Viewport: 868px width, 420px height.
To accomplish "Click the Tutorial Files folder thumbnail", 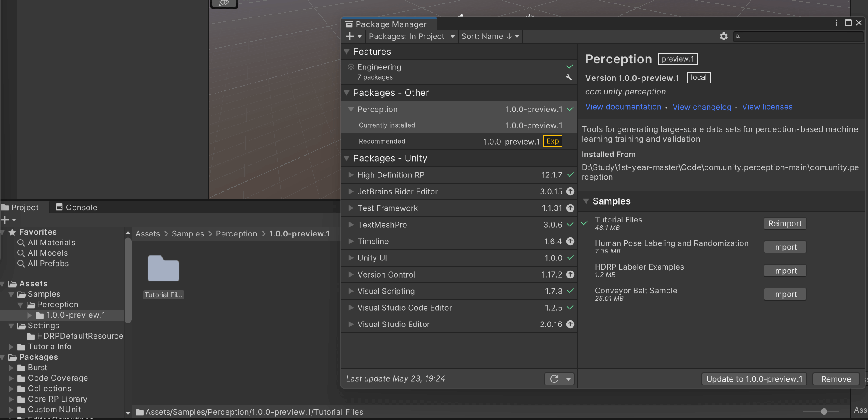I will 163,268.
